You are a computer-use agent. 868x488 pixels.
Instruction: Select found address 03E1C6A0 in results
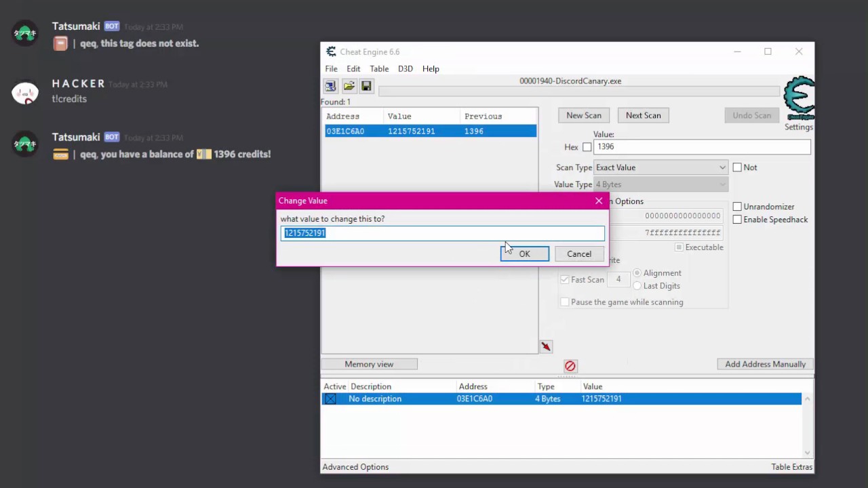coord(430,131)
